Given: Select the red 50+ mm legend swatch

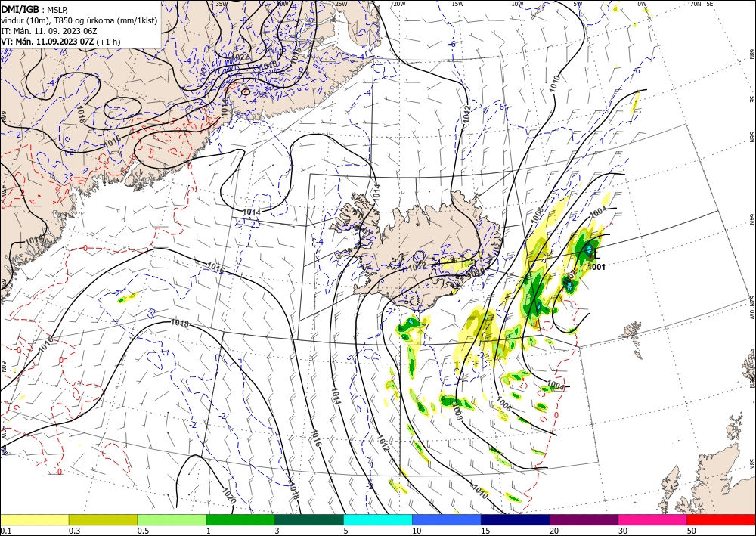Looking at the screenshot, I should (x=721, y=519).
